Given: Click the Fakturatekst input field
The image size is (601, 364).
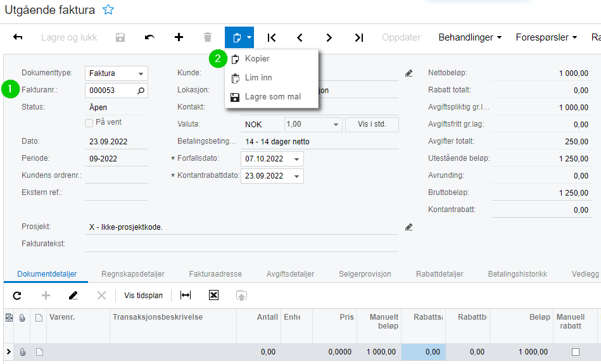Looking at the screenshot, I should point(242,244).
